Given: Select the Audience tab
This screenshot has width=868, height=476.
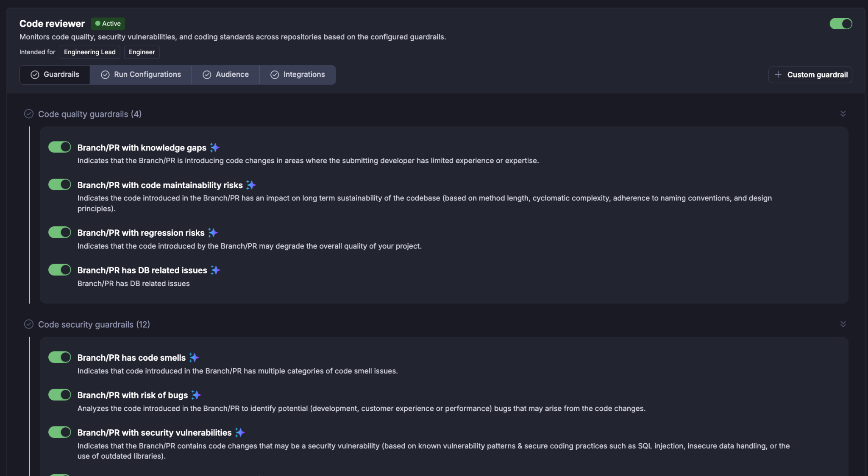Looking at the screenshot, I should pyautogui.click(x=225, y=75).
